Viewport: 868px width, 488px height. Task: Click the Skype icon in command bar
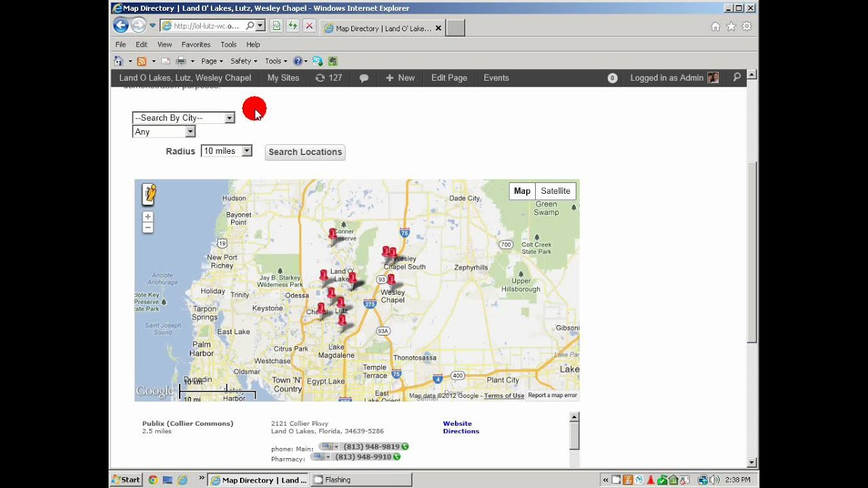tap(317, 61)
